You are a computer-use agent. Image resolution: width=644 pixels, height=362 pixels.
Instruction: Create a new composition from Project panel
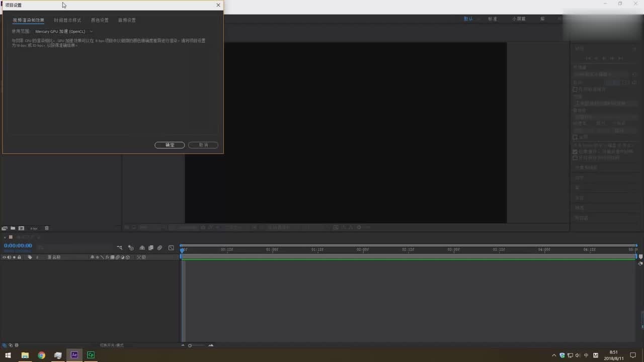click(x=21, y=228)
